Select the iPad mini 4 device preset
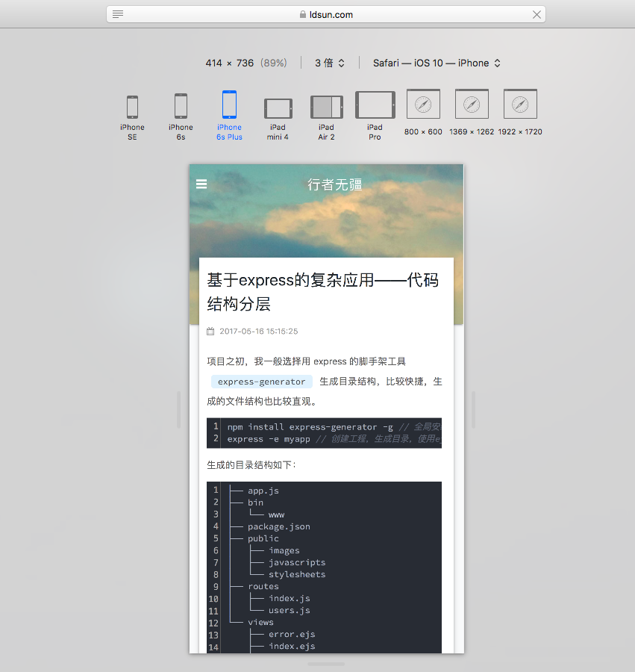The width and height of the screenshot is (635, 672). tap(278, 119)
